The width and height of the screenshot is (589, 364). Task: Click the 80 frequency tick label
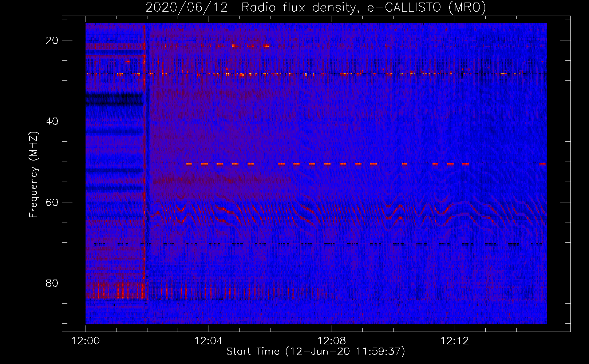pos(52,283)
